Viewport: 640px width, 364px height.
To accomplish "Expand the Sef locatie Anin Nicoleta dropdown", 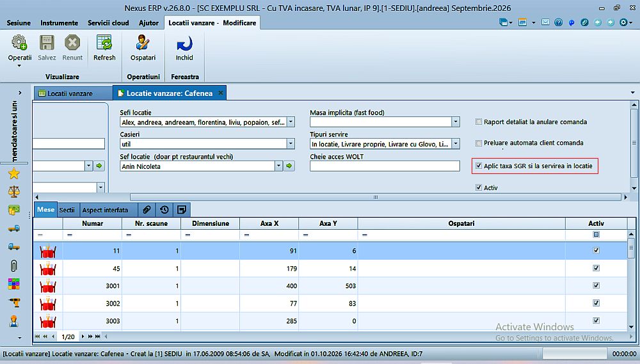I will pyautogui.click(x=278, y=166).
